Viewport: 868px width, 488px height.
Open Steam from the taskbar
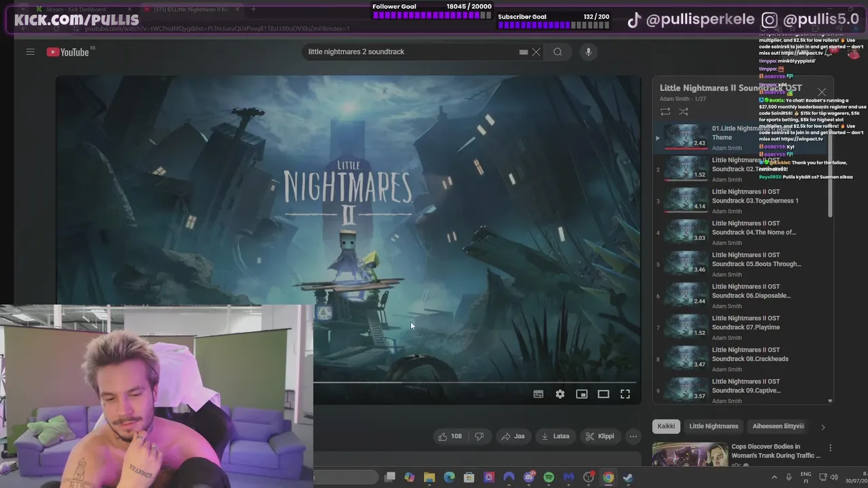[x=628, y=477]
